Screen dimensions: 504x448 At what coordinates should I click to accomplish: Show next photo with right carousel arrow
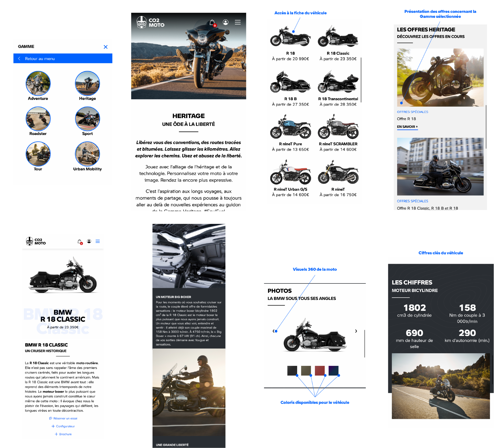click(x=356, y=331)
